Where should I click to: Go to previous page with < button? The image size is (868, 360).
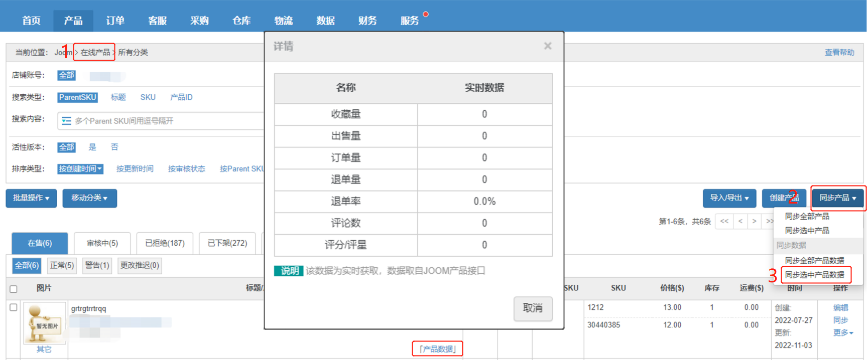740,221
